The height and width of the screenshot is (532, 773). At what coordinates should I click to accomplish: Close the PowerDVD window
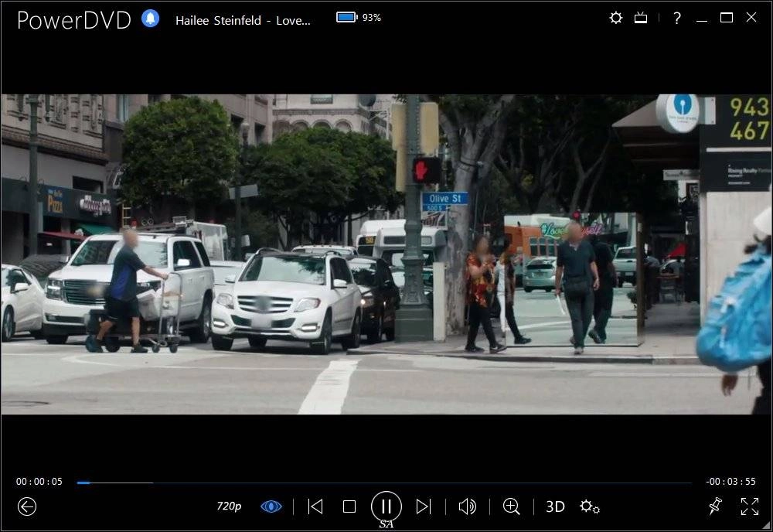tap(751, 17)
